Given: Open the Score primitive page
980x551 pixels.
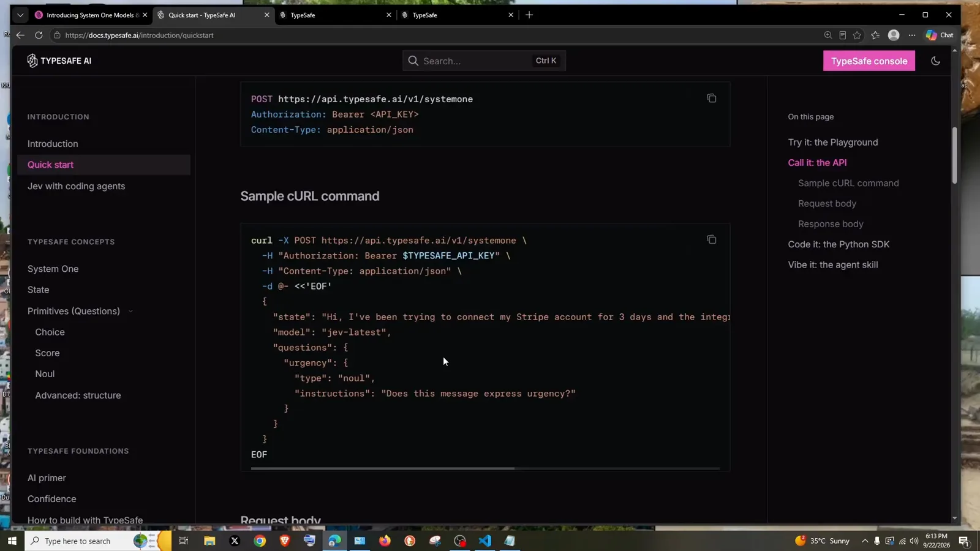Looking at the screenshot, I should coord(47,353).
